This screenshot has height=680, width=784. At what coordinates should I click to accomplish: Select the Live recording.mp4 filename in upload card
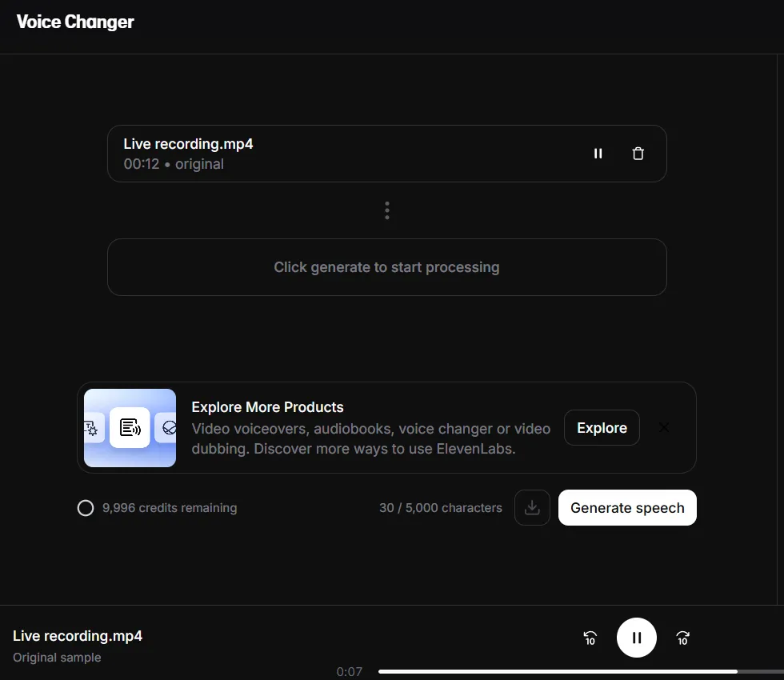(188, 144)
